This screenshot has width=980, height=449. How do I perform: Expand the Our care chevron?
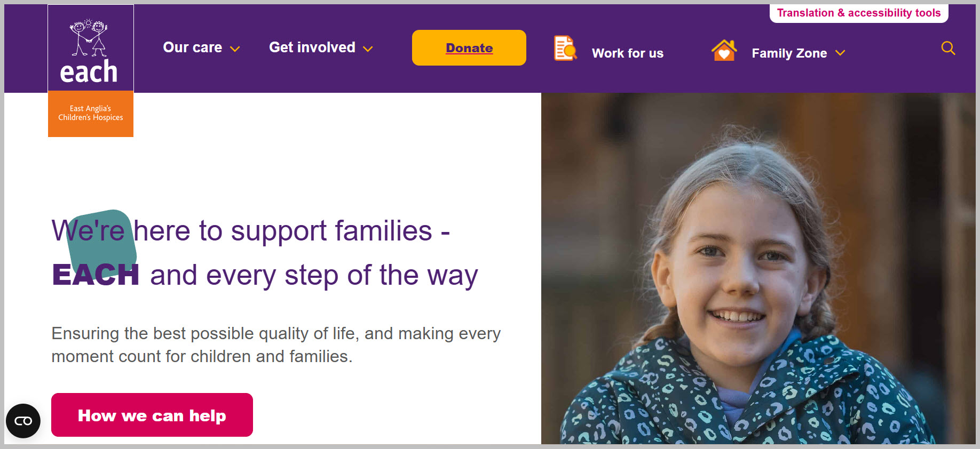(x=235, y=49)
